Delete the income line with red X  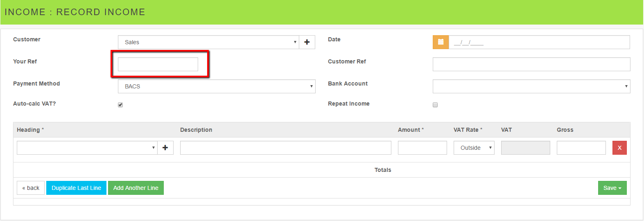[x=619, y=148]
